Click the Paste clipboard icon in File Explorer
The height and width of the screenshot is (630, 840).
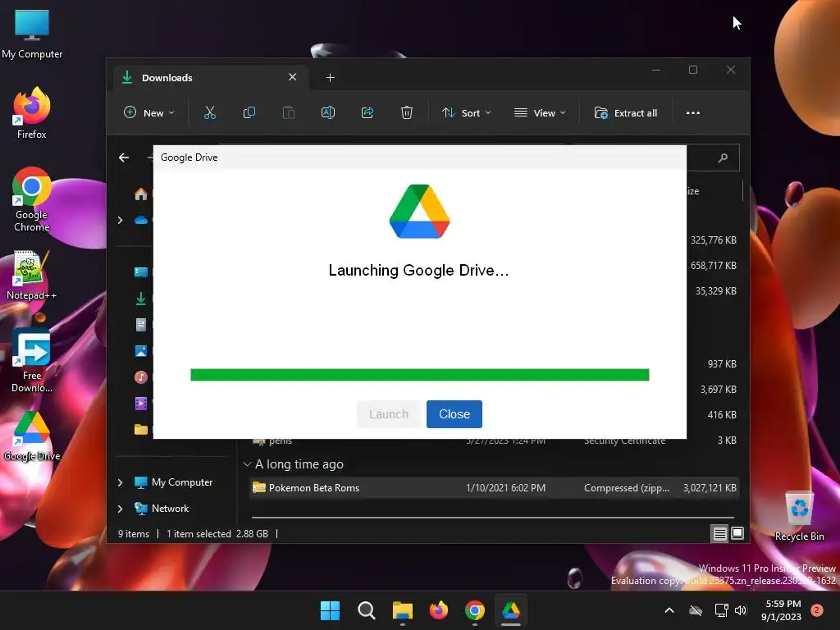click(x=289, y=112)
